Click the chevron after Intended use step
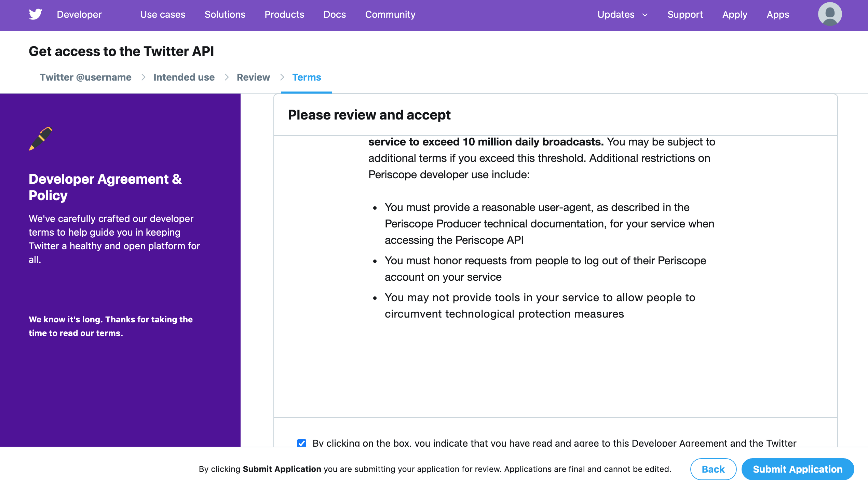The image size is (868, 489). coord(226,78)
